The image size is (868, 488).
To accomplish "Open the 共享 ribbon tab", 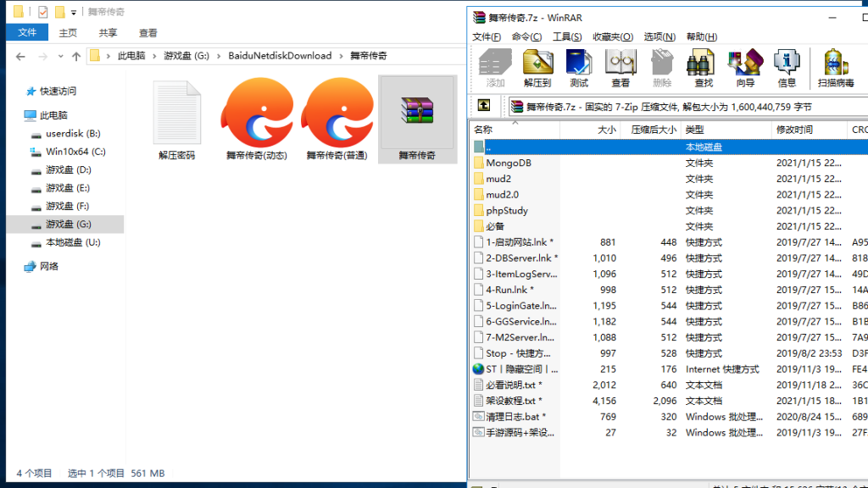I will click(x=108, y=33).
